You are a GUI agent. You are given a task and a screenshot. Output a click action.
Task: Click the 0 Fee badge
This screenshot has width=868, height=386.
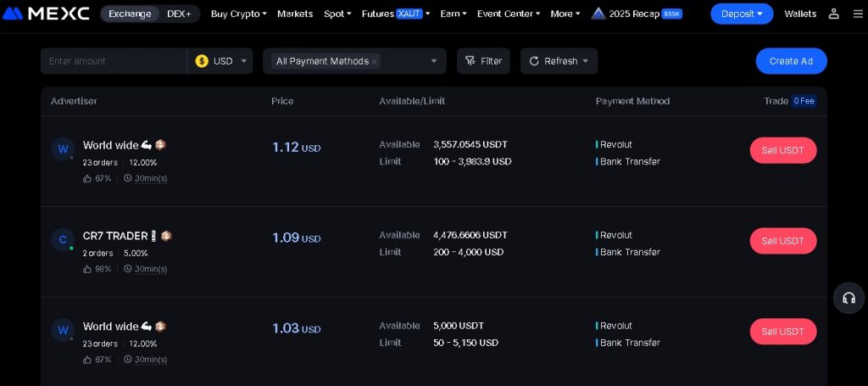[804, 101]
